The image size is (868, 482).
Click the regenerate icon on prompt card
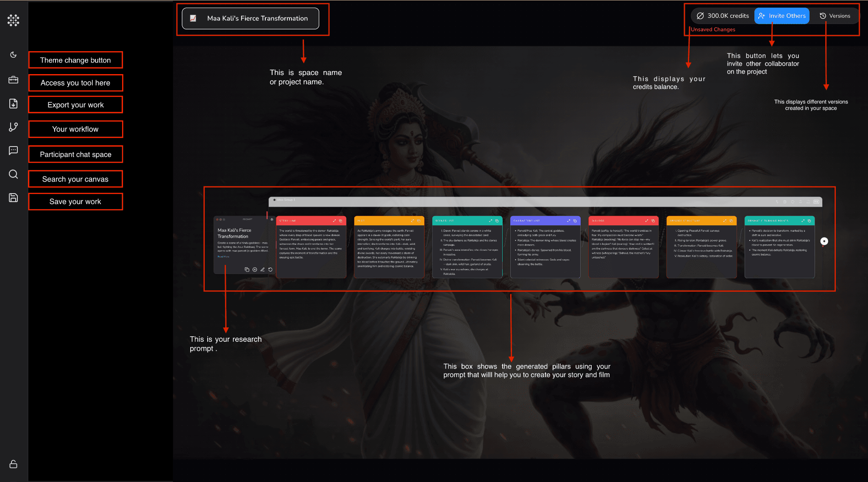[x=270, y=269]
